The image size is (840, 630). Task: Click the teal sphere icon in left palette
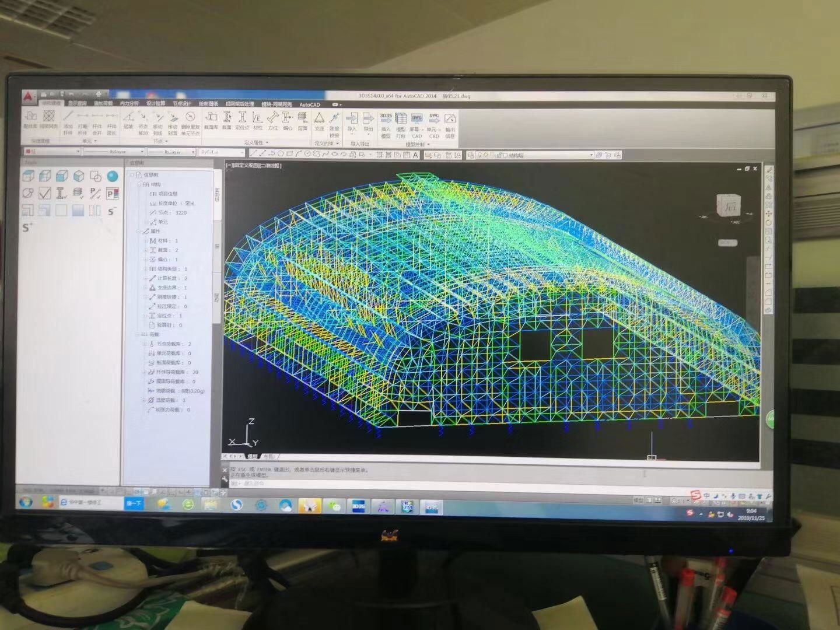pyautogui.click(x=113, y=176)
